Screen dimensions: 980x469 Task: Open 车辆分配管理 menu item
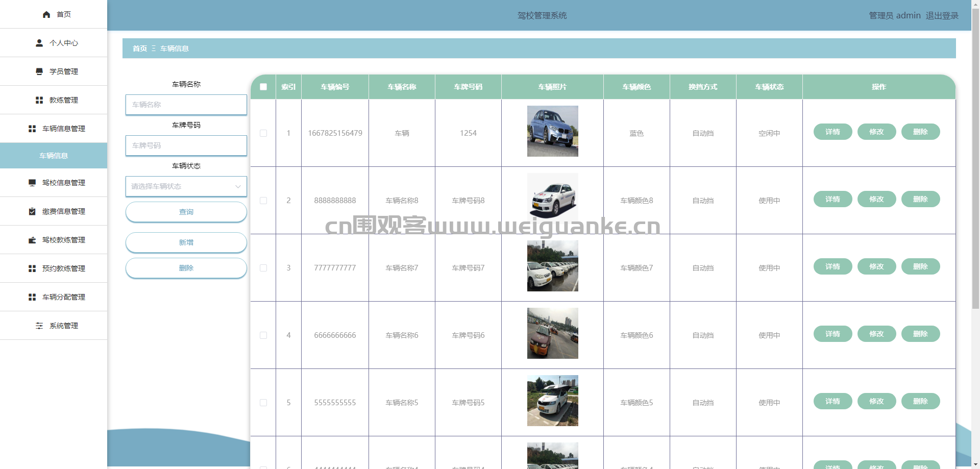click(x=54, y=297)
